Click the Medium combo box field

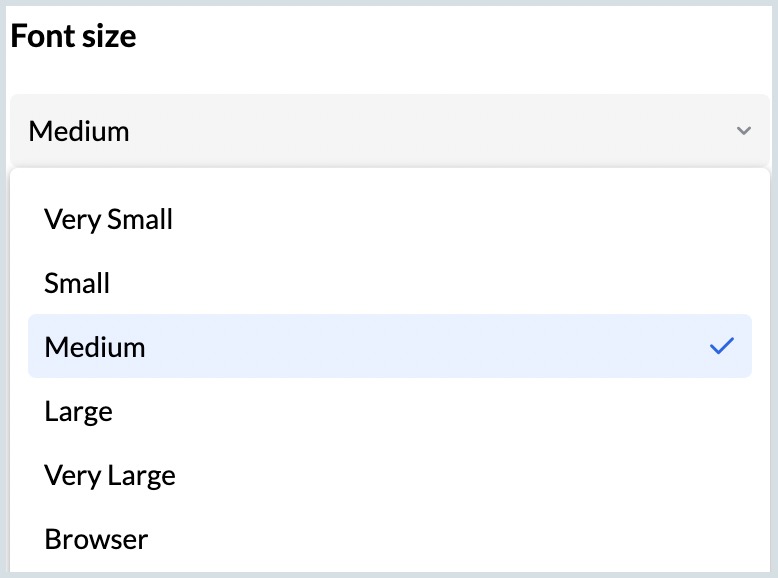point(389,131)
